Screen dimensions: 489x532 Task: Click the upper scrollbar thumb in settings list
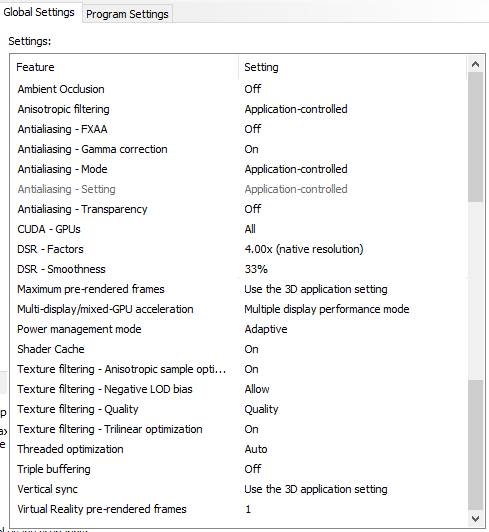475,137
